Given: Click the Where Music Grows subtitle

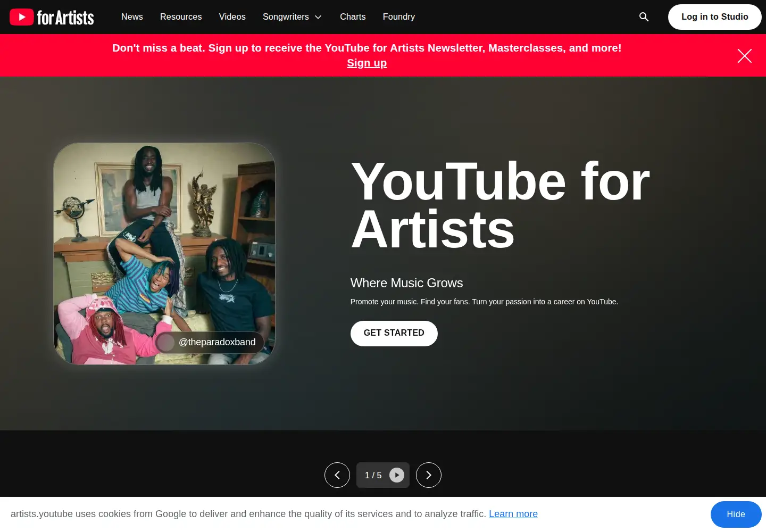Looking at the screenshot, I should (x=407, y=283).
